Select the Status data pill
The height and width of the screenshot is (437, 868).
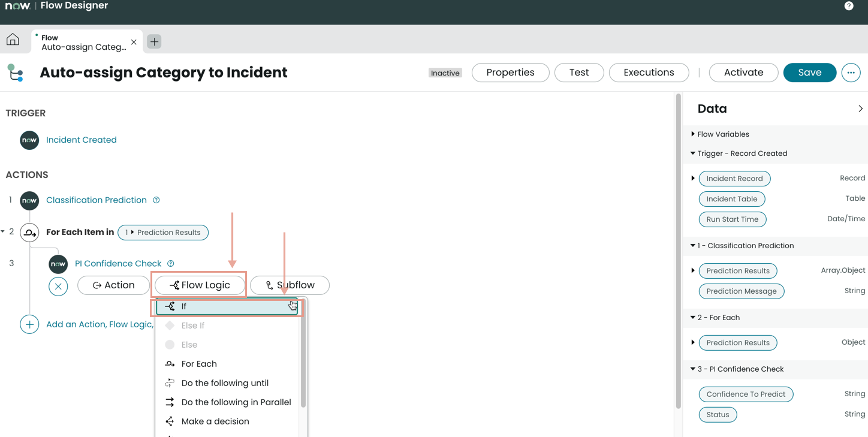(x=718, y=415)
